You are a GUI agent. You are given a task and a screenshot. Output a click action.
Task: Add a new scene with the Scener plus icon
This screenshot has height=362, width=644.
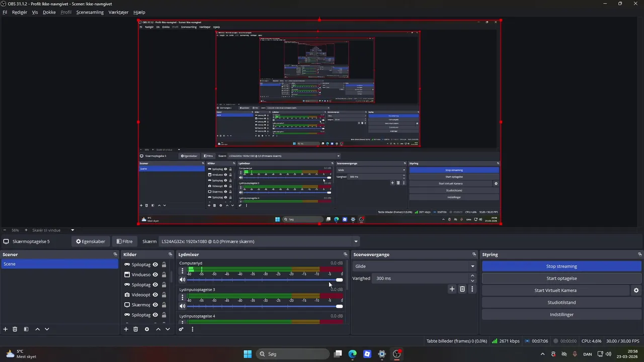coord(6,329)
